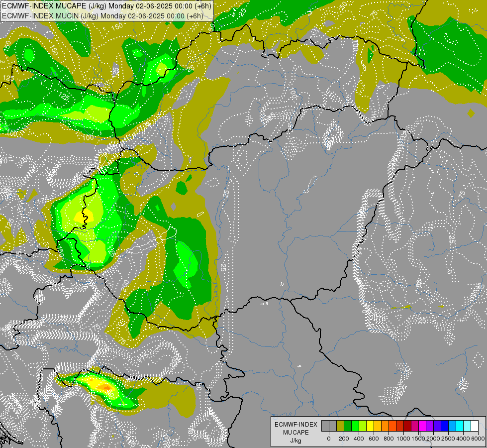Pick the amber swatch after the 600 tick
Image resolution: width=487 pixels, height=448 pixels.
(x=378, y=426)
